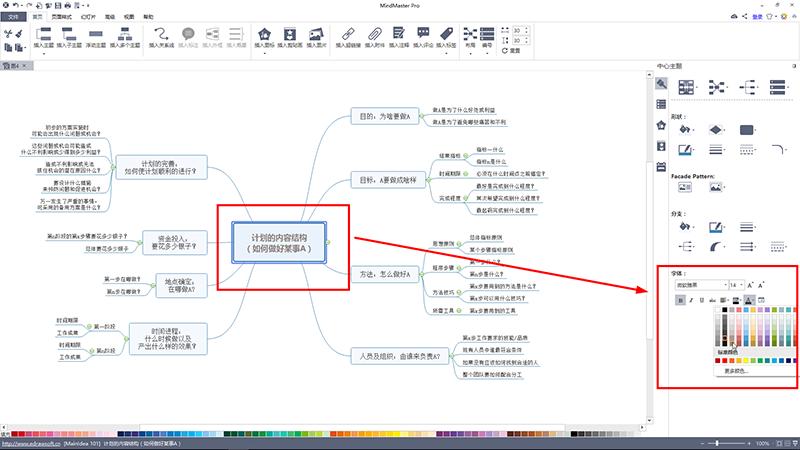Select the 方法，怎么做好A topic node
Image resolution: width=800 pixels, height=450 pixels.
tap(385, 274)
